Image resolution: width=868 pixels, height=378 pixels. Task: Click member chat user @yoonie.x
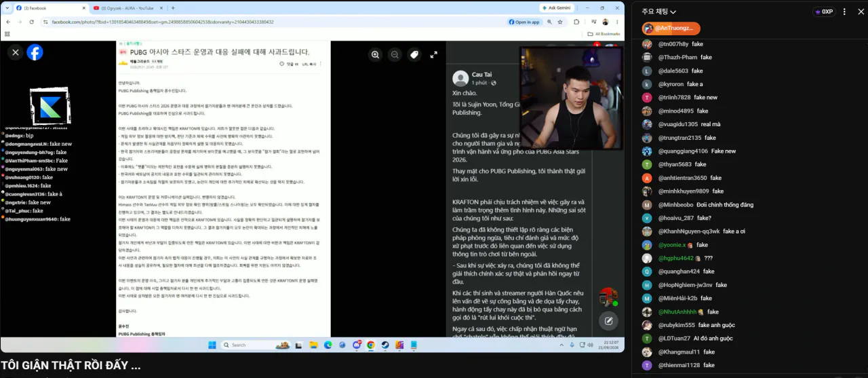672,245
